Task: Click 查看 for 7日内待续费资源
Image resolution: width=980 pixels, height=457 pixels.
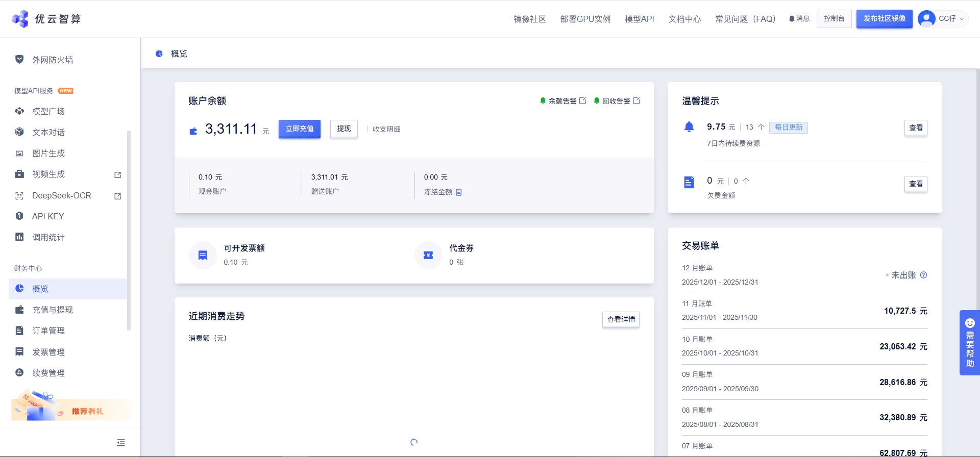Action: (916, 128)
